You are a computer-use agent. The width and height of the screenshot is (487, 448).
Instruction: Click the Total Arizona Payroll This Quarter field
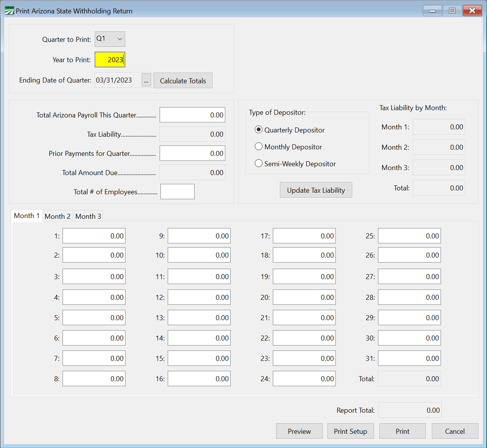point(192,114)
